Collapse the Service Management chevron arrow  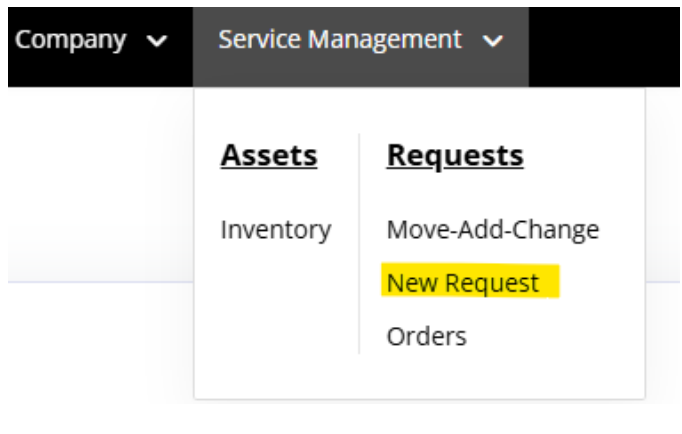tap(493, 41)
